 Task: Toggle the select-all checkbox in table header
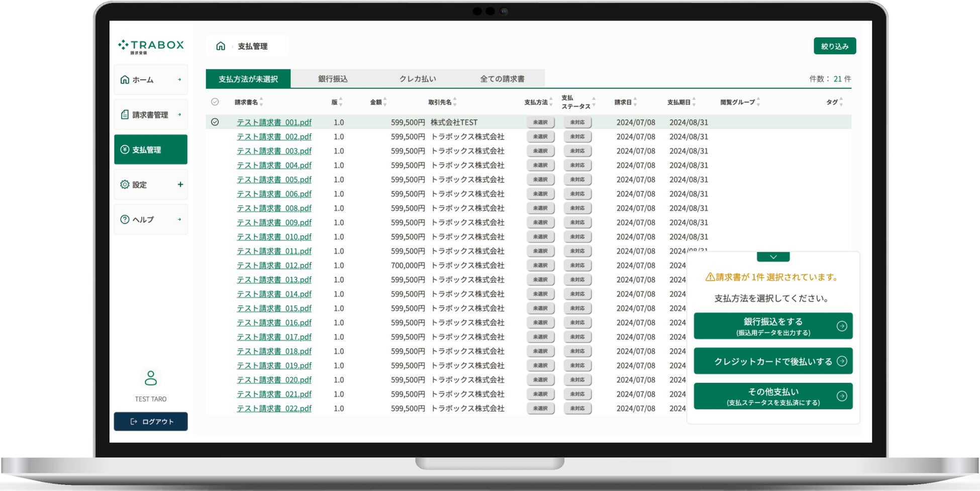tap(215, 102)
